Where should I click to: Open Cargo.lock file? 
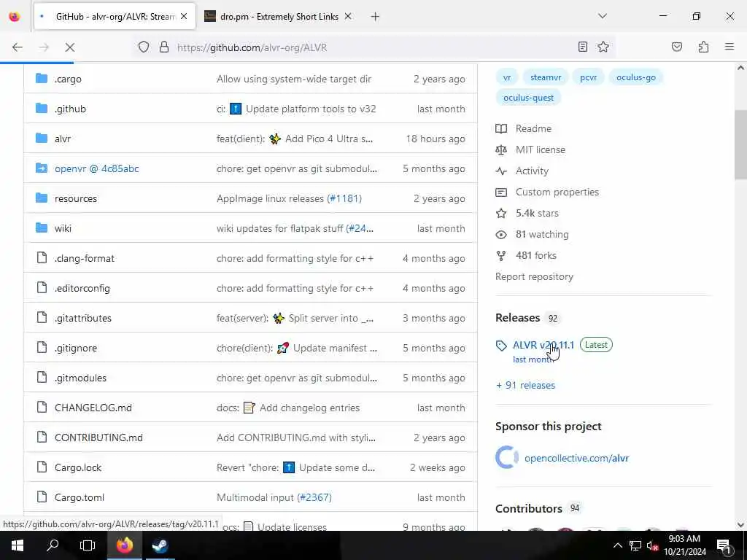pyautogui.click(x=78, y=467)
